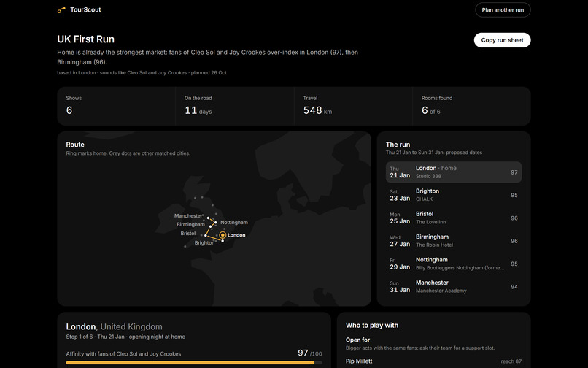This screenshot has height=368, width=588.
Task: Click the 'reach 87' value
Action: pyautogui.click(x=511, y=361)
